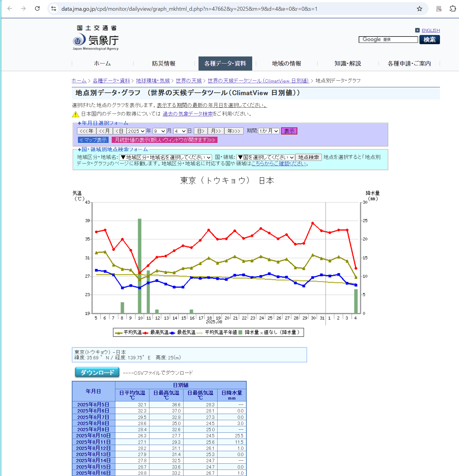Open the browser extensions puzzle icon

tap(453, 9)
